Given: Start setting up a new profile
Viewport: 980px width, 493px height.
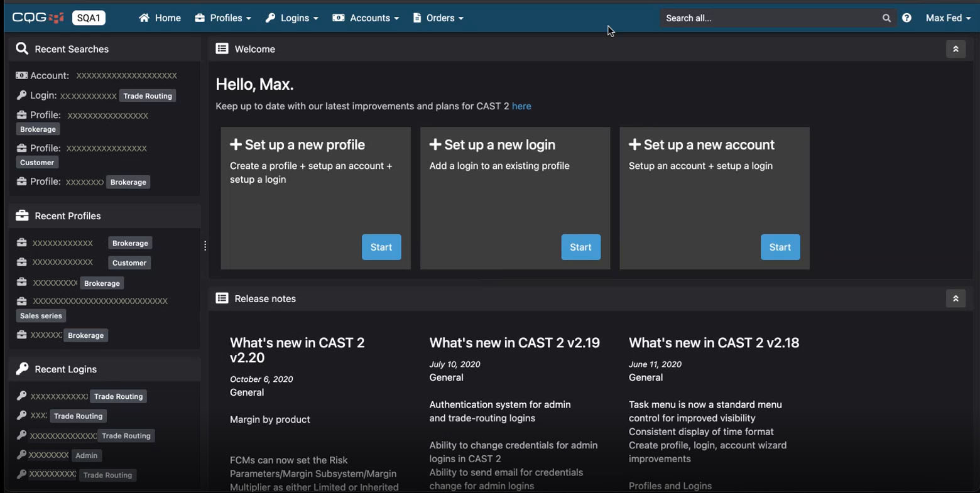Looking at the screenshot, I should click(381, 247).
